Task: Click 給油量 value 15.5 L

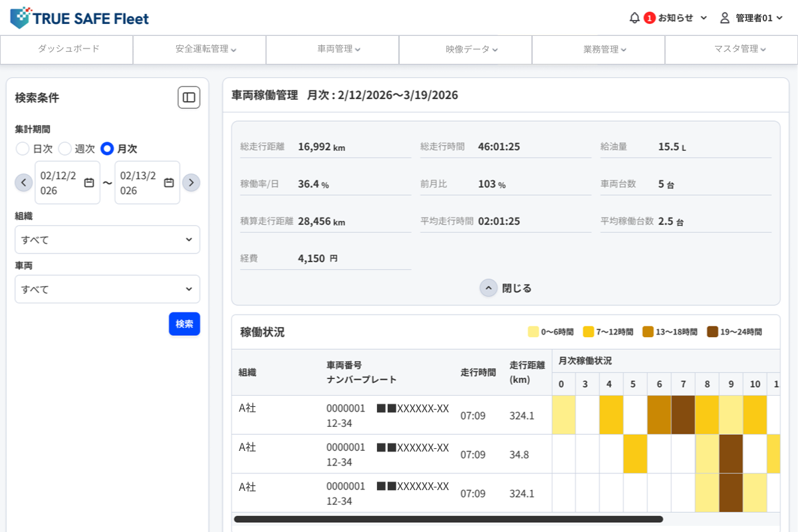Action: pos(672,146)
